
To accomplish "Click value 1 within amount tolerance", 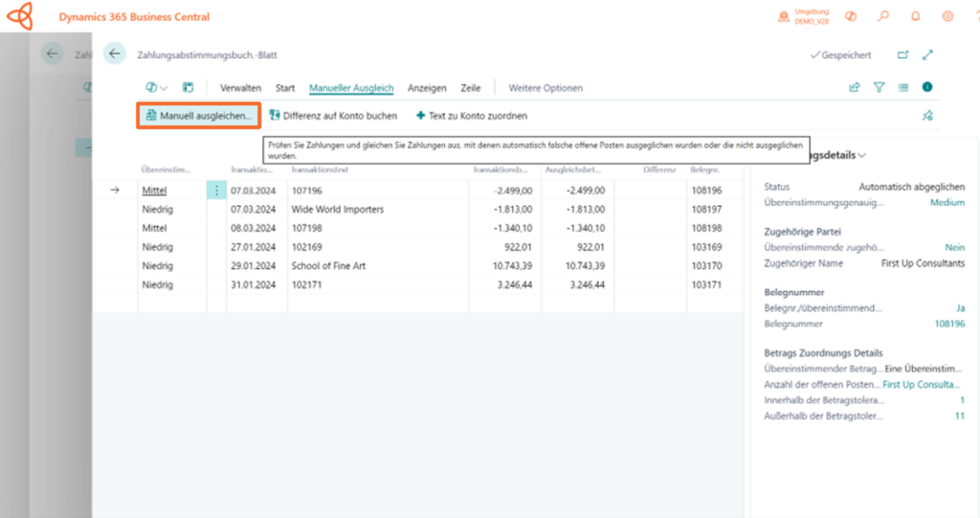I will pyautogui.click(x=963, y=400).
